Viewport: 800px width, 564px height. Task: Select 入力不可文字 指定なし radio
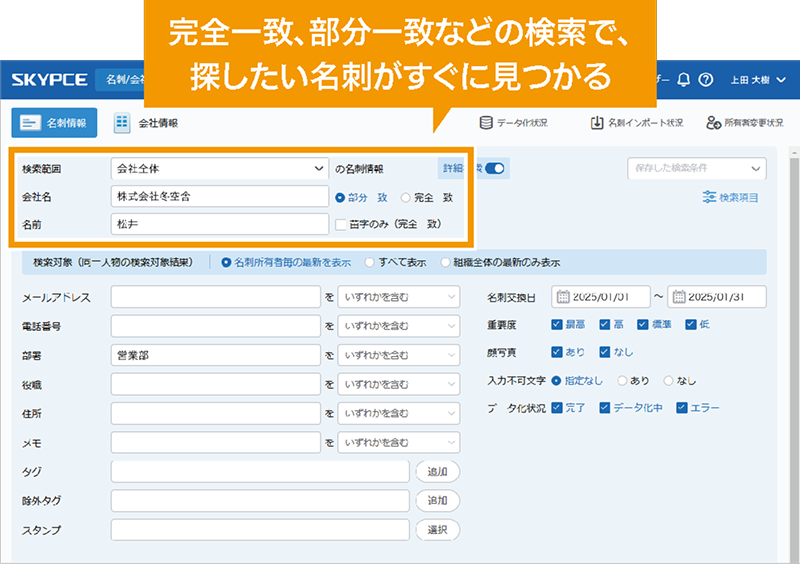pos(557,380)
